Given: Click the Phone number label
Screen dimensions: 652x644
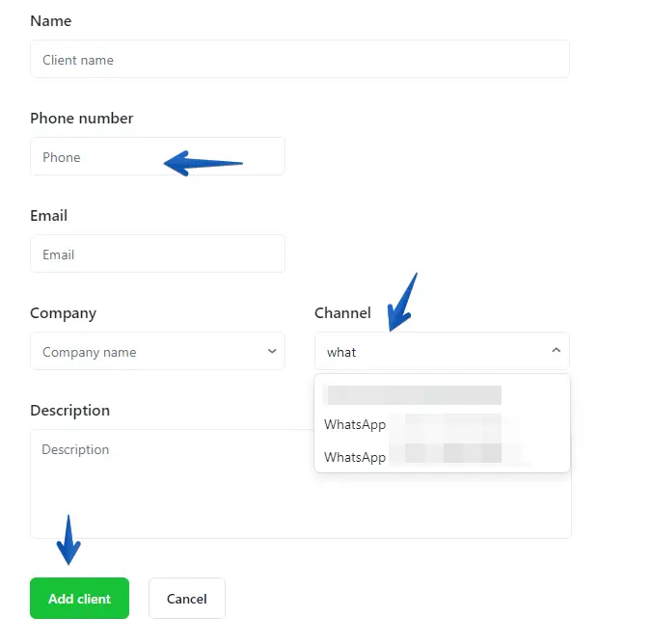Looking at the screenshot, I should 82,118.
